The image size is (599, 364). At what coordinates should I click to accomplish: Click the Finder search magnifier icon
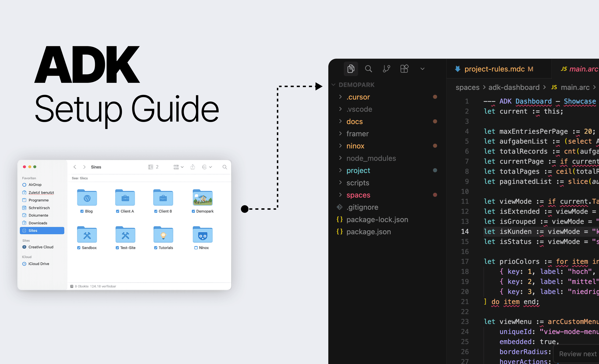click(x=225, y=167)
